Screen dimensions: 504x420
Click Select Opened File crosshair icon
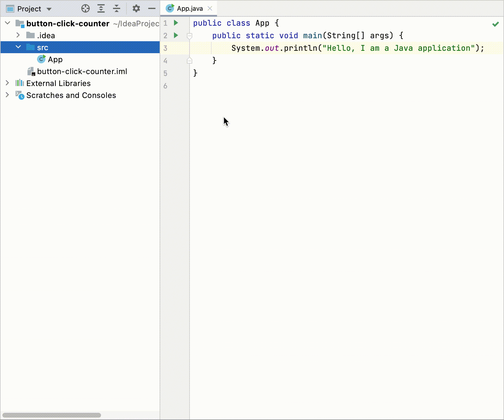pos(85,8)
